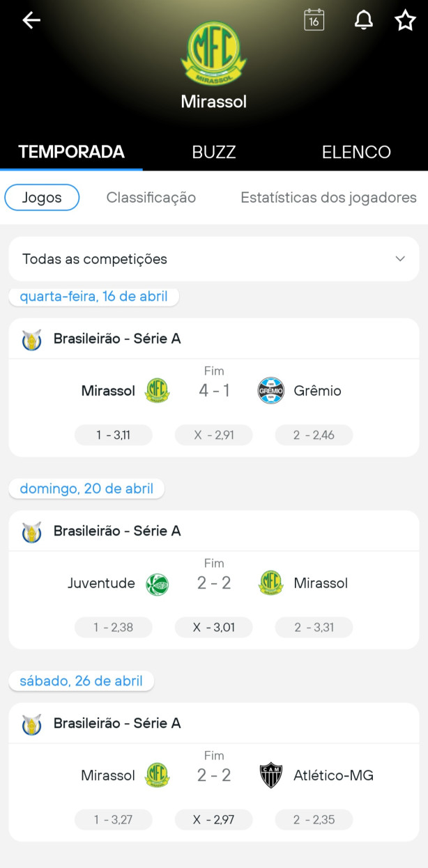The height and width of the screenshot is (868, 428).
Task: Select the TEMPORADA tab
Action: pos(71,152)
